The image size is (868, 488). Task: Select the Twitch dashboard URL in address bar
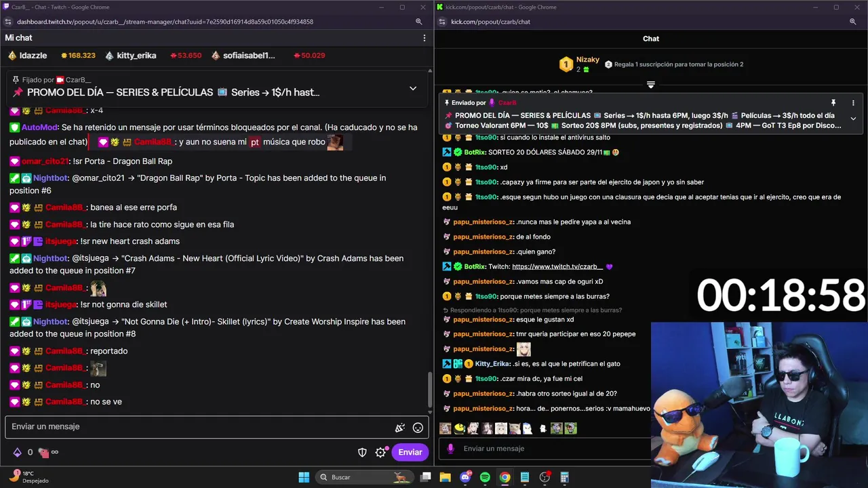[165, 22]
